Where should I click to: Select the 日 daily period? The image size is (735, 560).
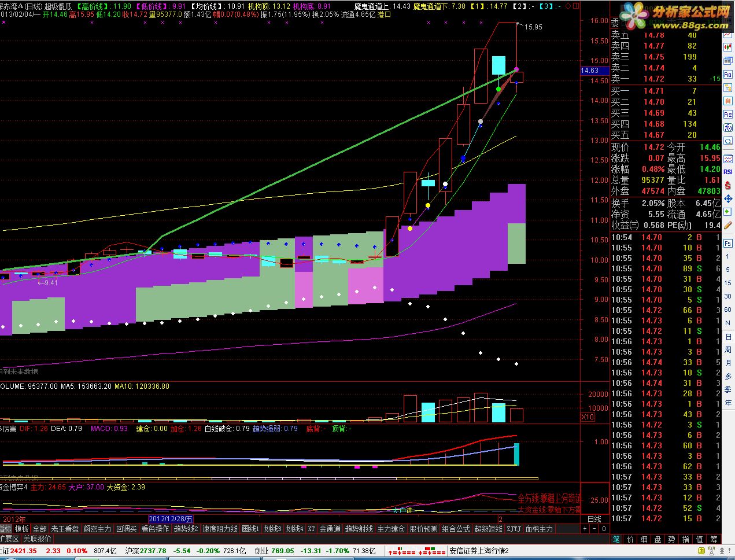(728, 337)
